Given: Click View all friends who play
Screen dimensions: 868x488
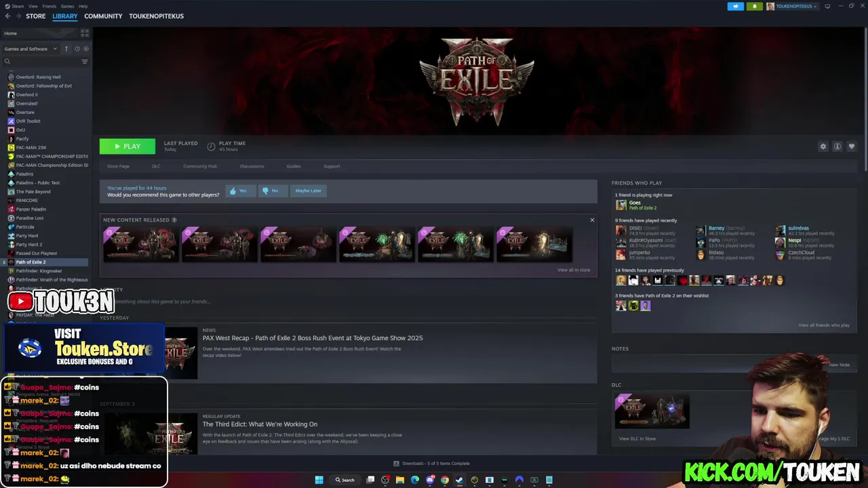Looking at the screenshot, I should click(824, 325).
